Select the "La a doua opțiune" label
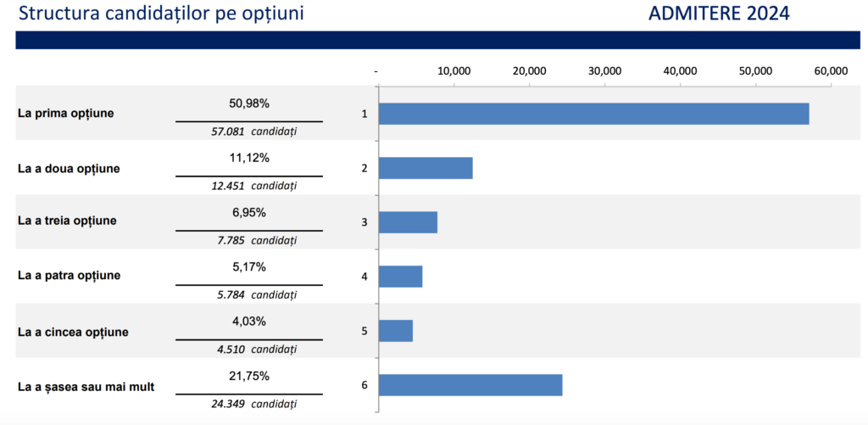 69,168
